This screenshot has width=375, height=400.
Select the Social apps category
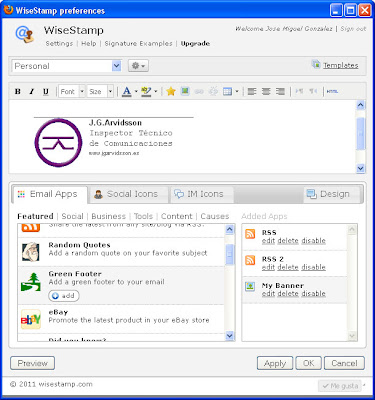pos(72,216)
